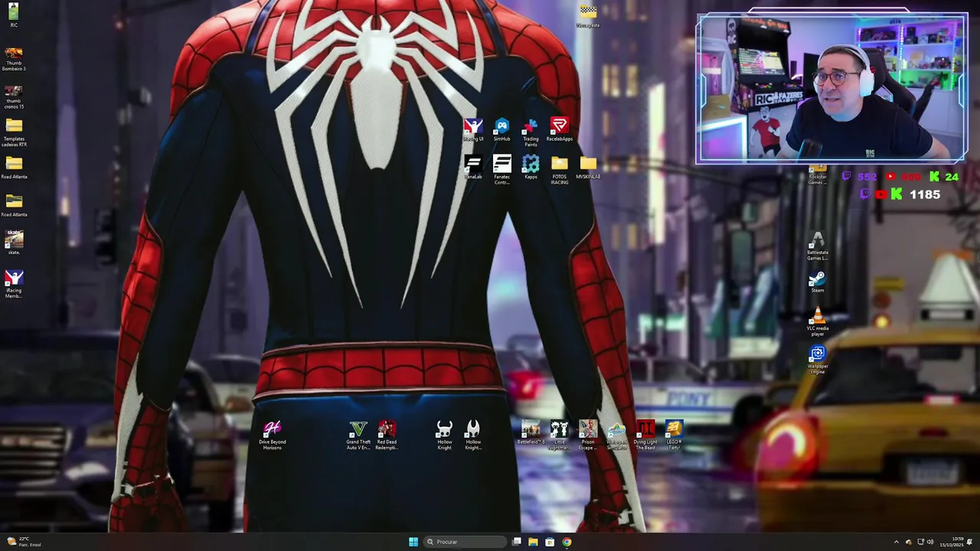Image resolution: width=980 pixels, height=551 pixels.
Task: Open the MVSKINLAB folder
Action: pos(588,167)
